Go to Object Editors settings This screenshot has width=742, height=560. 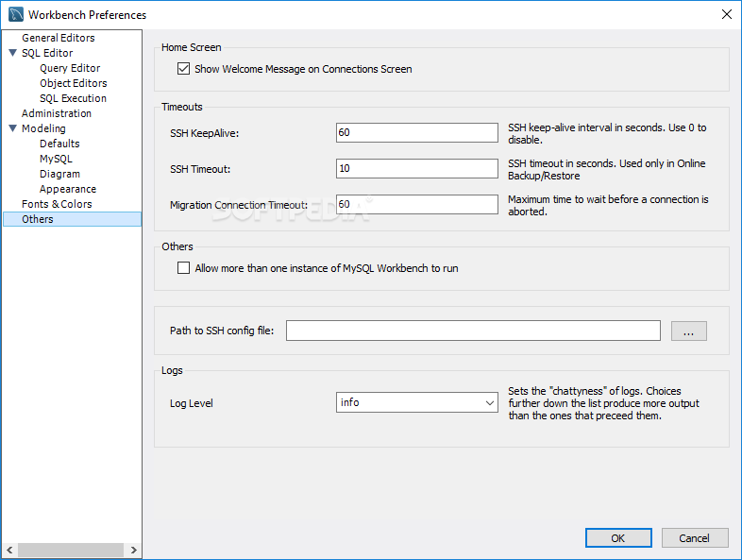click(x=74, y=83)
